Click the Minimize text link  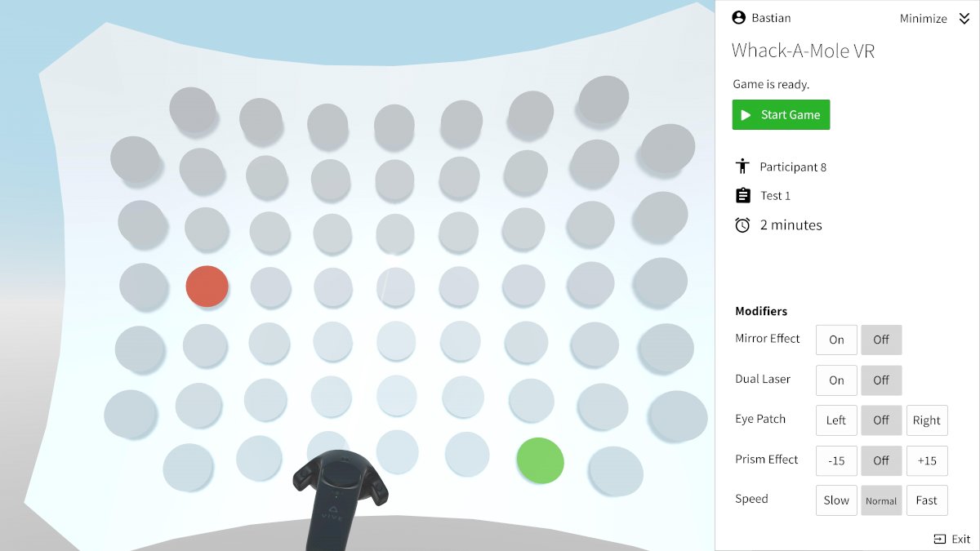[x=924, y=19]
